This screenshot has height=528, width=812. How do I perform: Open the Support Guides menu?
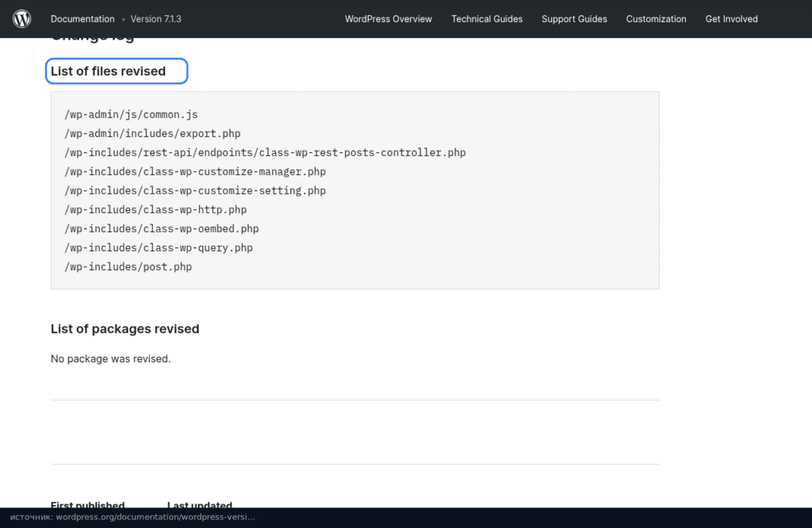574,19
